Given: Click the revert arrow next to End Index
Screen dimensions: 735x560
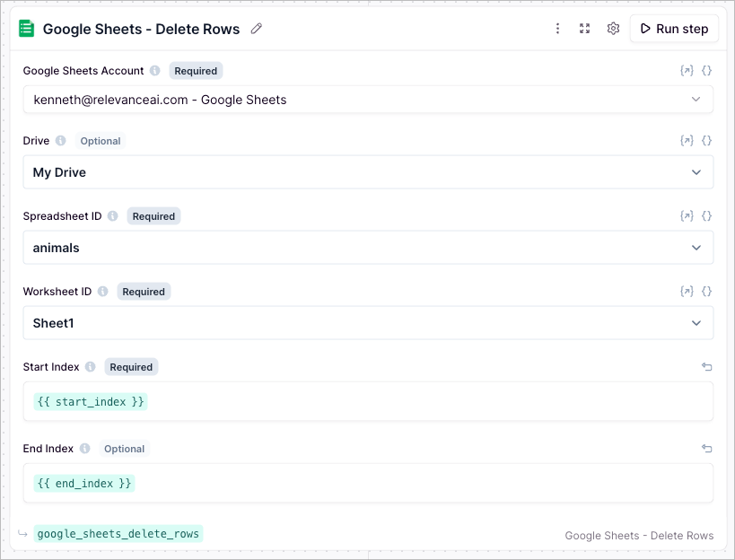Looking at the screenshot, I should tap(706, 448).
